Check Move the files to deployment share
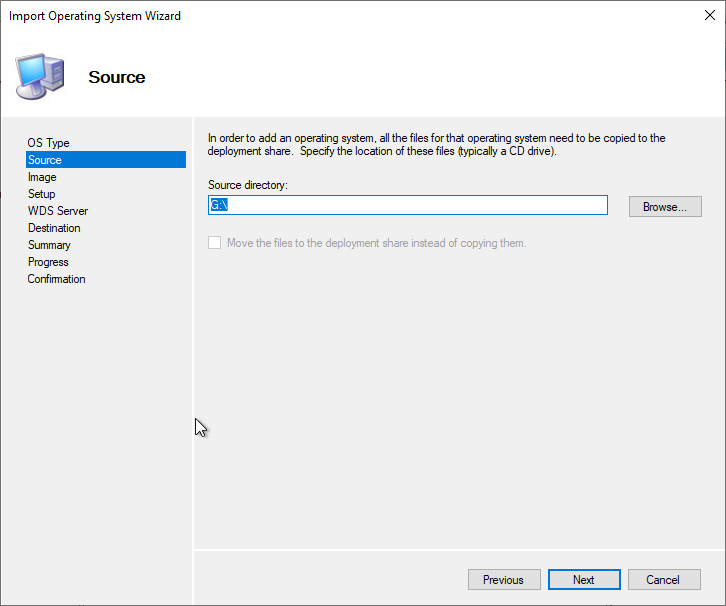Image resolution: width=726 pixels, height=606 pixels. (214, 243)
